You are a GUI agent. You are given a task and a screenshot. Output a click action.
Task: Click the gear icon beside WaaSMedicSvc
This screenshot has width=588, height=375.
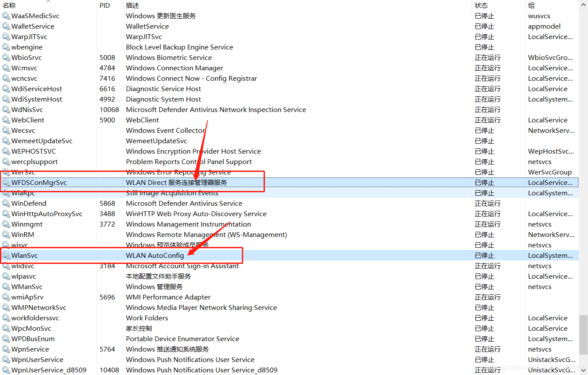tap(6, 16)
